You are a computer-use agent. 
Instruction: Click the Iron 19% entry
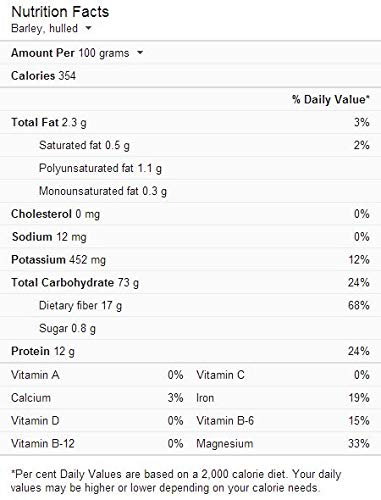click(x=283, y=398)
